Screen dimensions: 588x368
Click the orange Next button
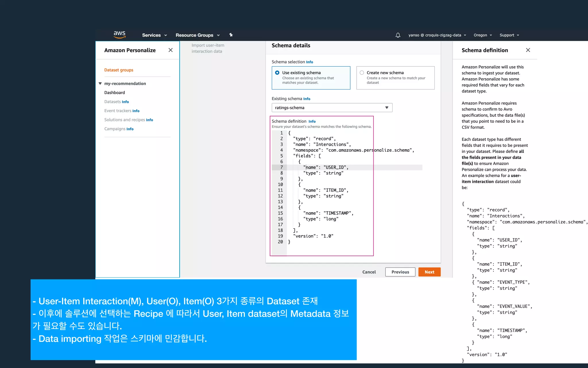pos(430,272)
